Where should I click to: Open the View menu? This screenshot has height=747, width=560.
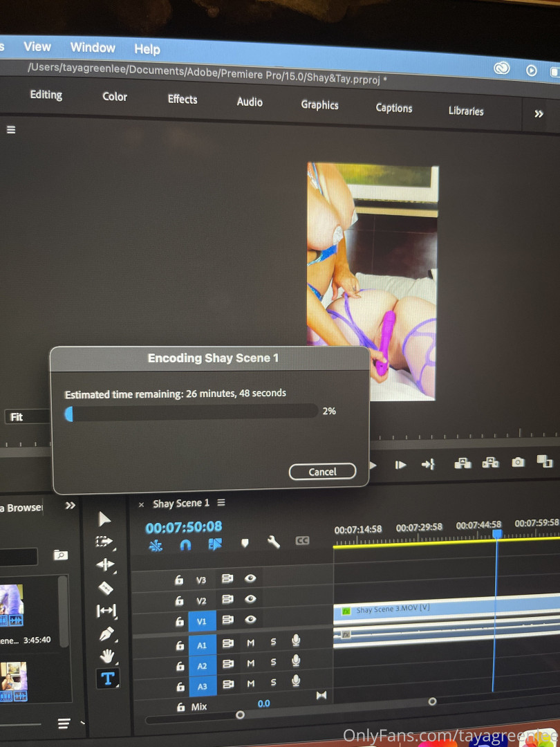[37, 46]
